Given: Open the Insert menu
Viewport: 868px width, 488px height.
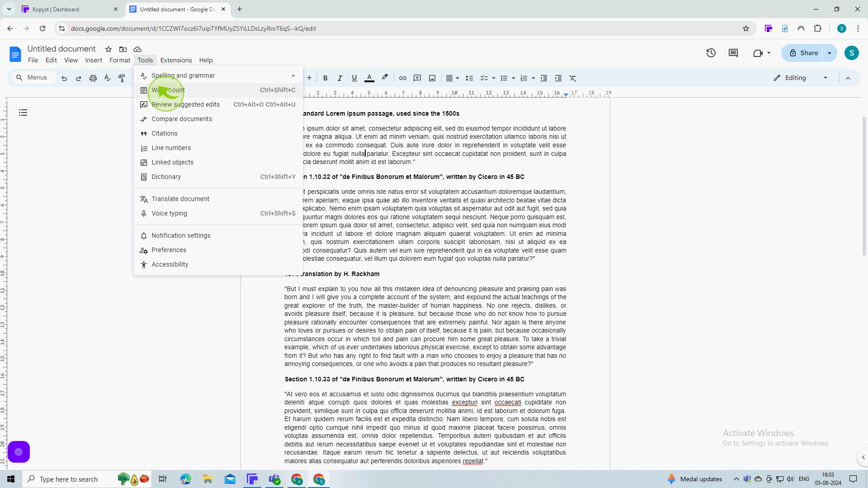Looking at the screenshot, I should (94, 60).
